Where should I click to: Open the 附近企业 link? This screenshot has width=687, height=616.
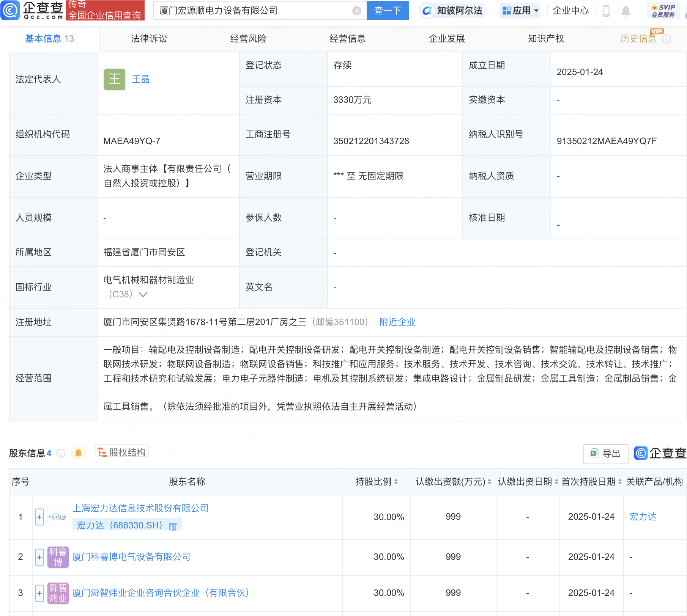point(397,322)
